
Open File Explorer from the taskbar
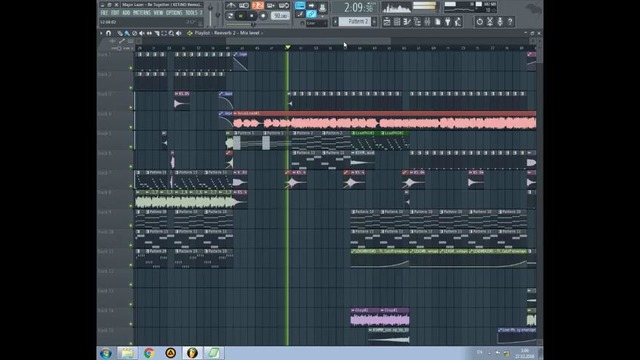pos(127,353)
